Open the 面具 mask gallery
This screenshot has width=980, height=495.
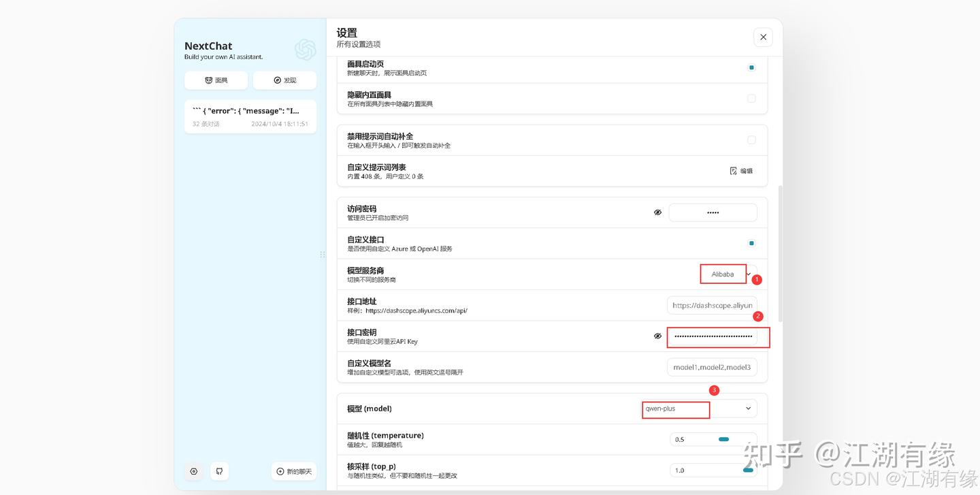(216, 80)
